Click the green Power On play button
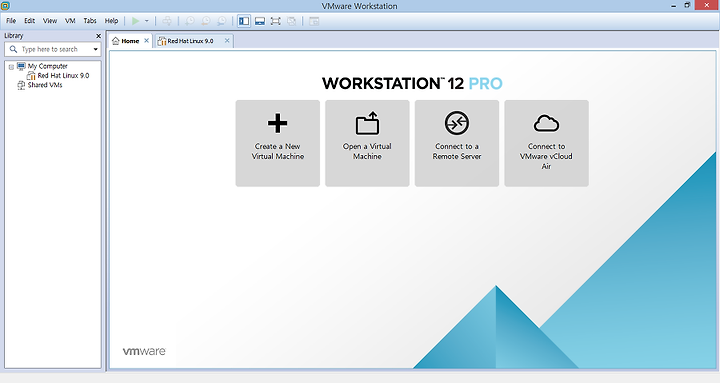 point(135,21)
